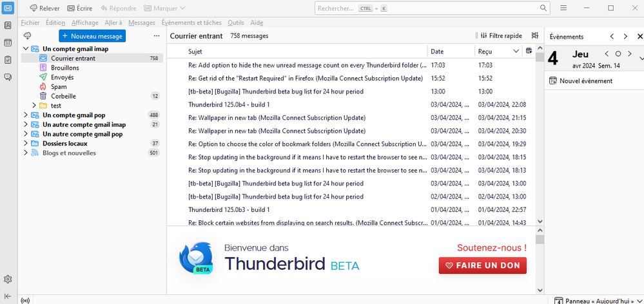
Task: Click the Nouveau message button
Action: coord(92,36)
